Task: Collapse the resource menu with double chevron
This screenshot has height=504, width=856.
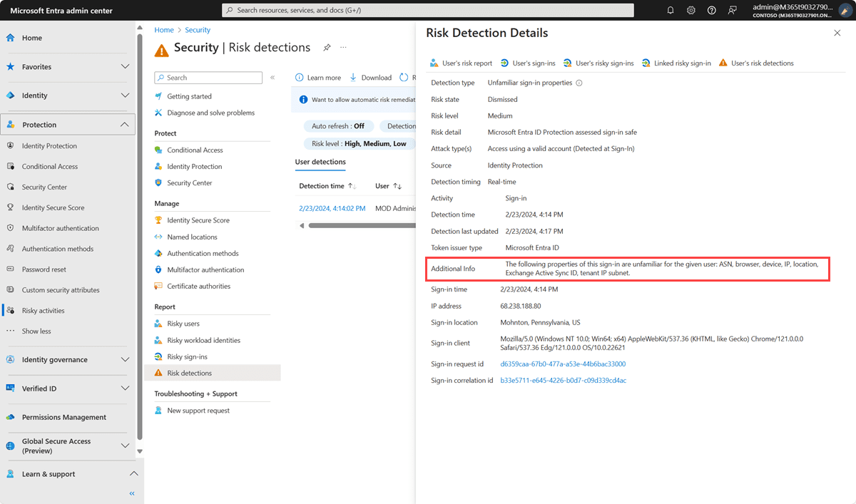Action: pyautogui.click(x=272, y=77)
